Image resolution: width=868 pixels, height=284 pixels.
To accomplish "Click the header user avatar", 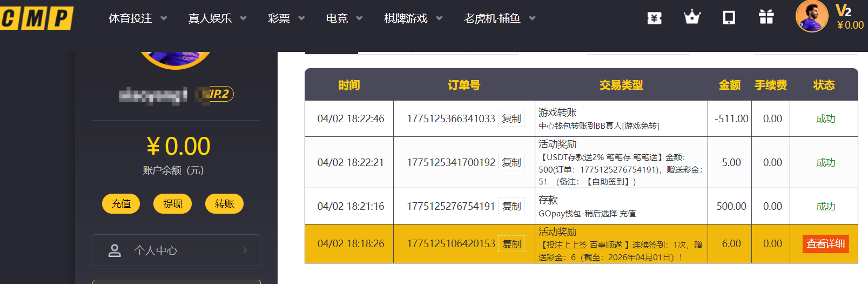I will [812, 16].
